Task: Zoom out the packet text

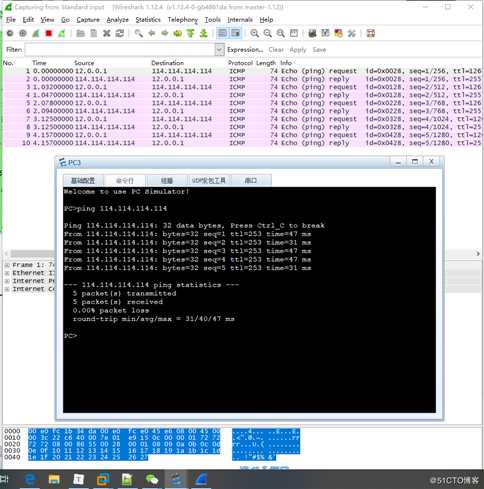Action: pyautogui.click(x=268, y=33)
